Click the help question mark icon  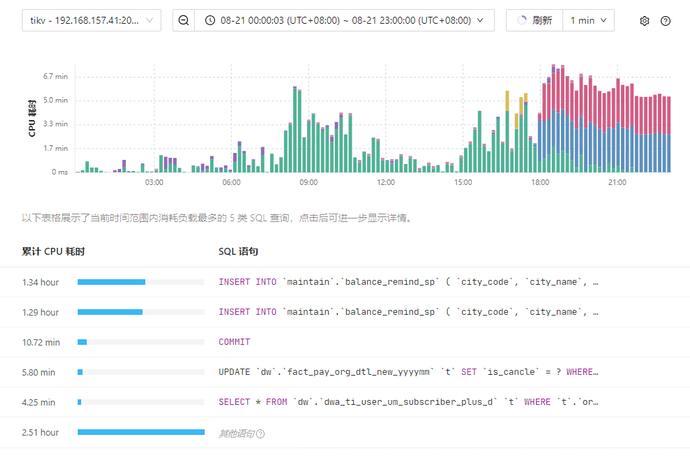point(665,20)
